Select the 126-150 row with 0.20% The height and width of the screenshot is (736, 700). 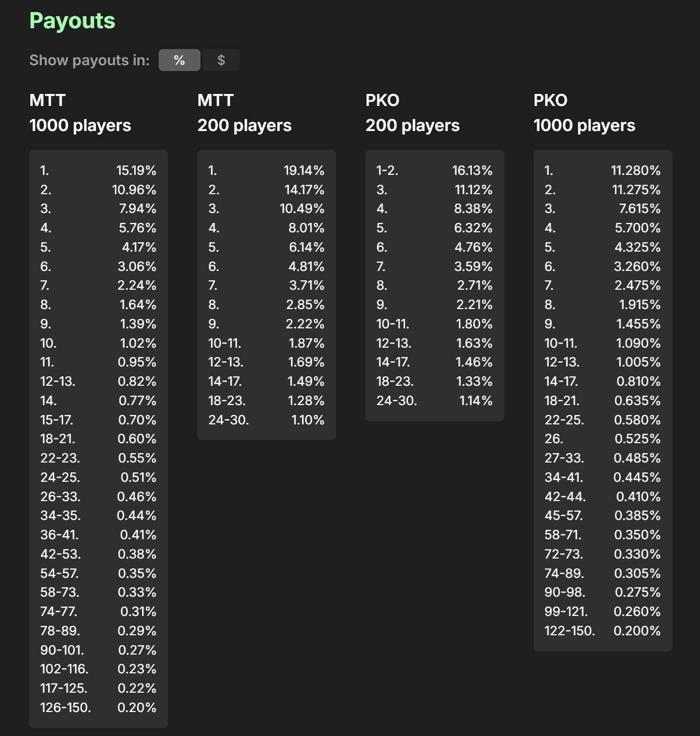[x=98, y=708]
